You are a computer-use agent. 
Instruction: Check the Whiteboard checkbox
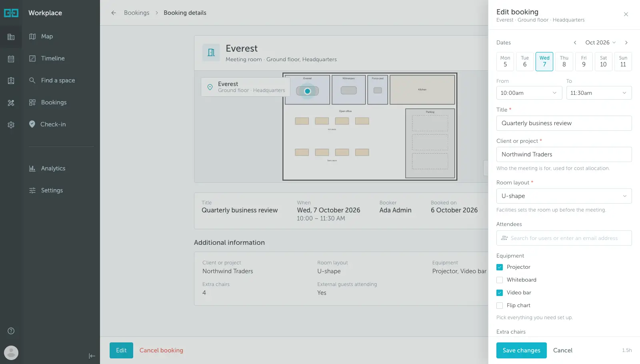[500, 280]
